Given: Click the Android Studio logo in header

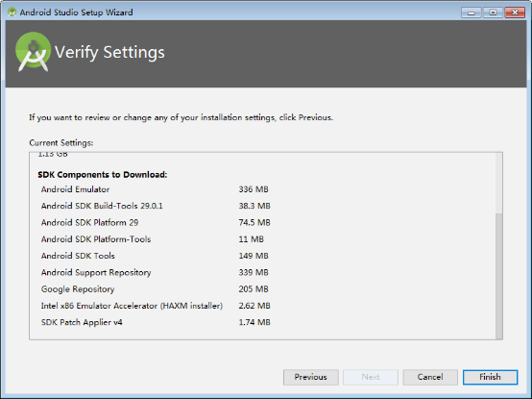Looking at the screenshot, I should coord(33,52).
